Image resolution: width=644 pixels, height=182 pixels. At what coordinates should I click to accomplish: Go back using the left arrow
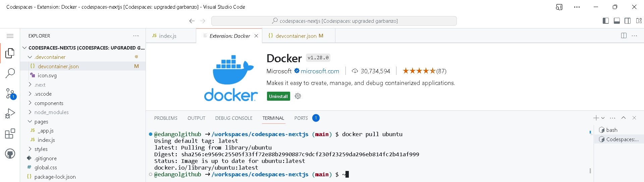point(192,21)
